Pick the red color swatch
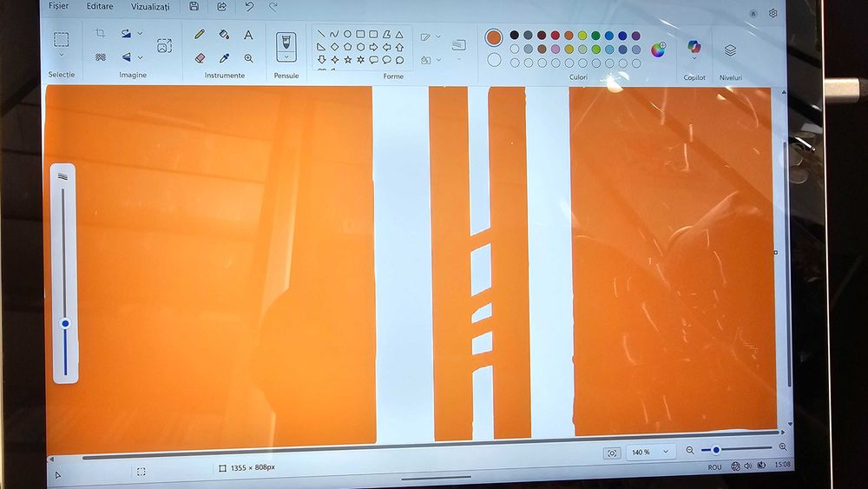 tap(556, 36)
